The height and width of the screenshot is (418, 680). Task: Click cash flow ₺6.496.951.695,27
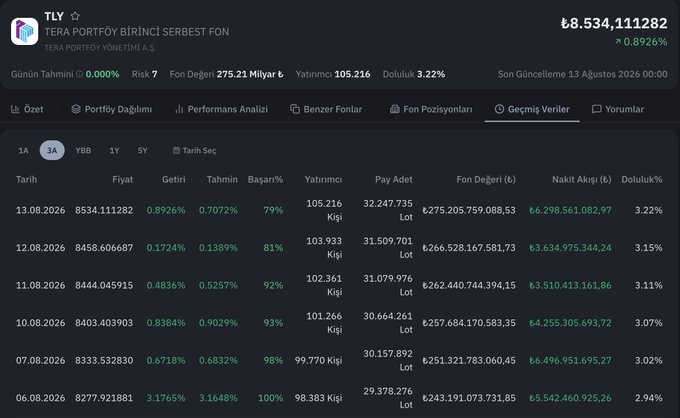570,360
